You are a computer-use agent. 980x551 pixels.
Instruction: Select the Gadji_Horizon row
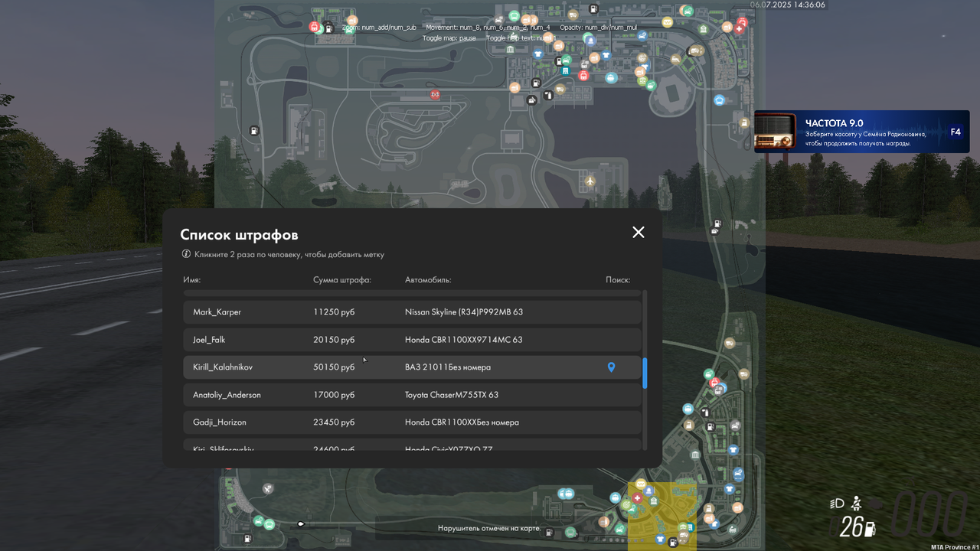point(412,422)
